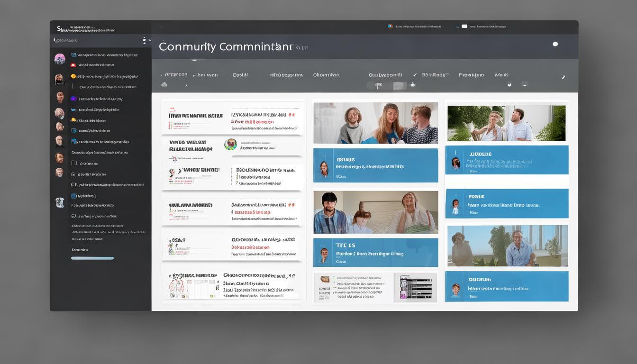Click the small avatar in the TFE ES card

[x=324, y=255]
